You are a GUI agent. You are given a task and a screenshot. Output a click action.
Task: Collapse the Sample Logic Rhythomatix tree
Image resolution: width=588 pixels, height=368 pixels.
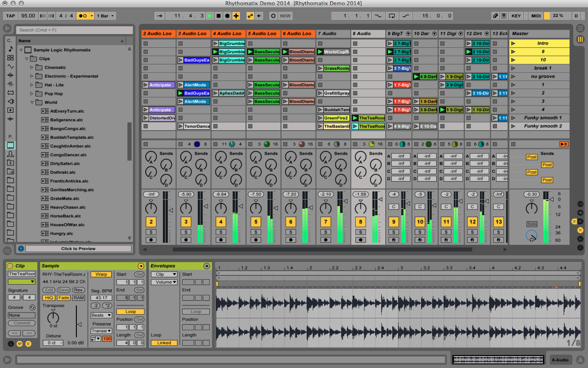(x=21, y=50)
